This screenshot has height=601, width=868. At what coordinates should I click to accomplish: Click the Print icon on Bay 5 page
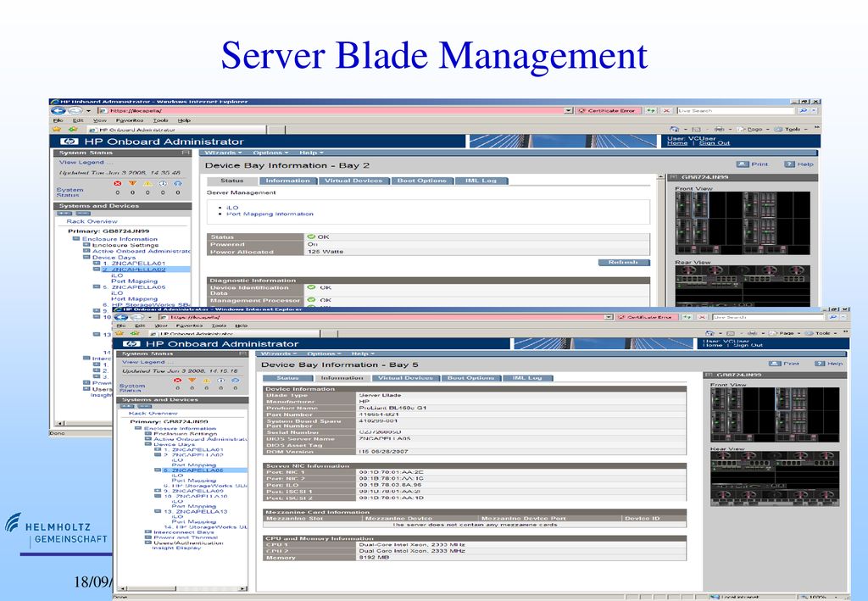(x=775, y=364)
